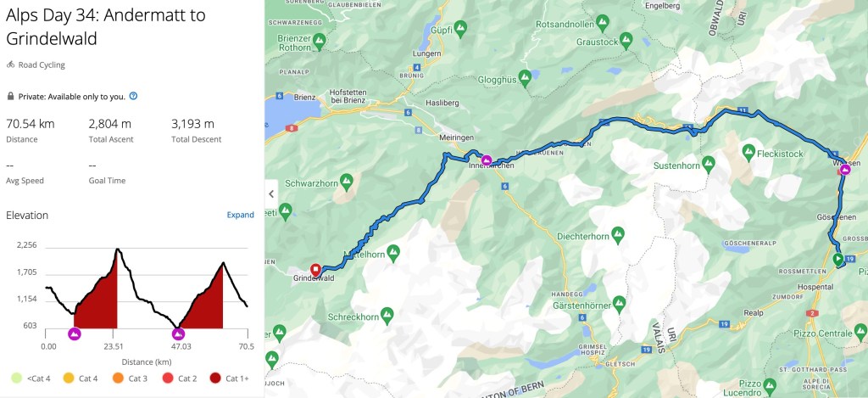
Task: Click the Diechterhorn mountain peak icon
Action: 618,234
